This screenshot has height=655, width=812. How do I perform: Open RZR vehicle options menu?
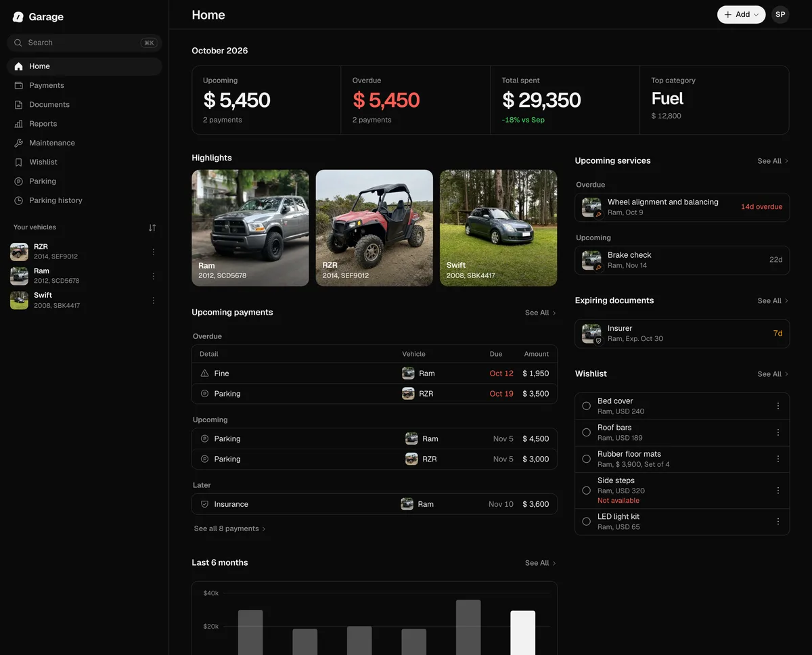point(154,252)
